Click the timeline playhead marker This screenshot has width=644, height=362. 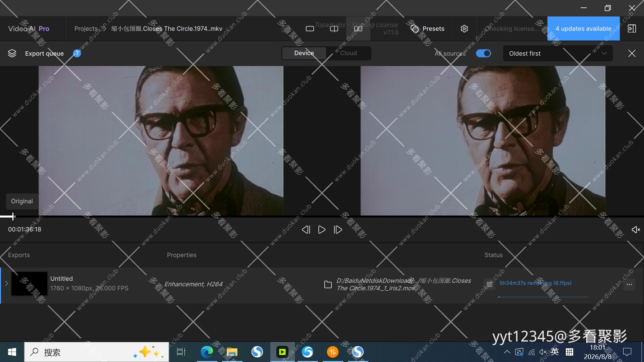13,216
